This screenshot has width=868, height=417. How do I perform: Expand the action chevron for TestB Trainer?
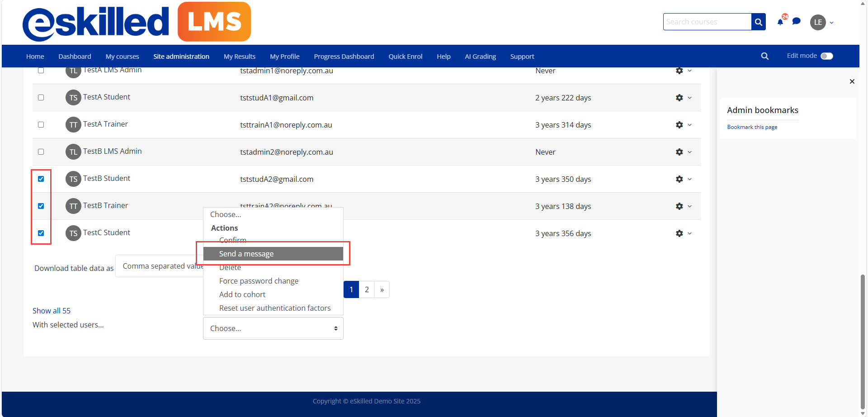[x=689, y=206]
